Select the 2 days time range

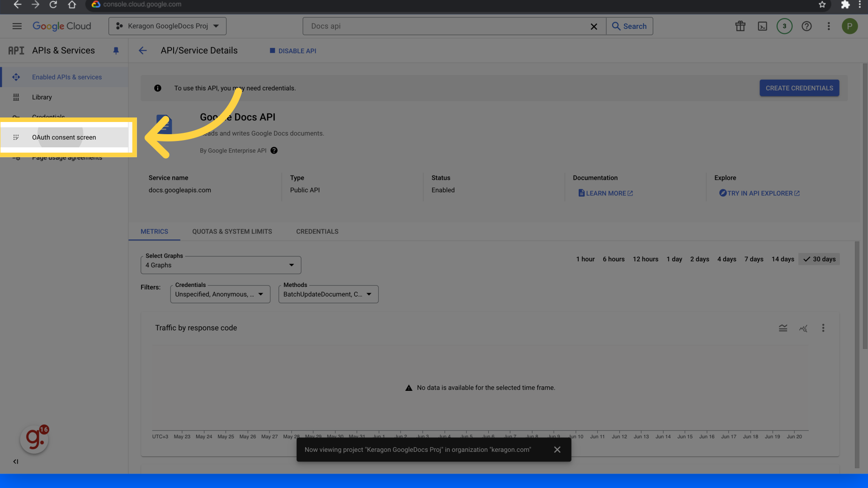point(699,259)
